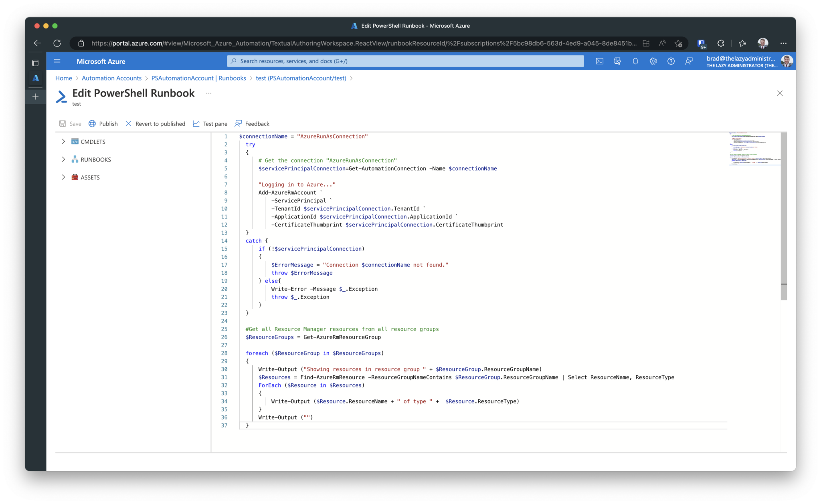Screen dimensions: 821x504
Task: Open the read aloud icon in the address bar
Action: [x=662, y=43]
